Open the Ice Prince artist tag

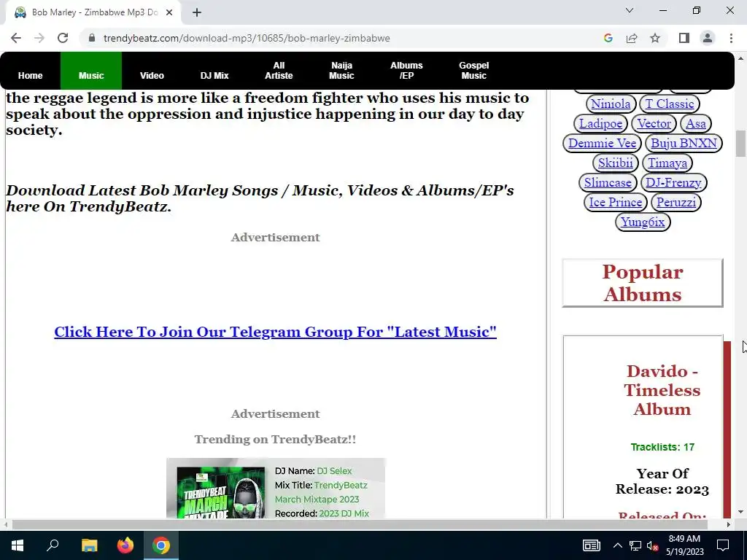coord(615,202)
